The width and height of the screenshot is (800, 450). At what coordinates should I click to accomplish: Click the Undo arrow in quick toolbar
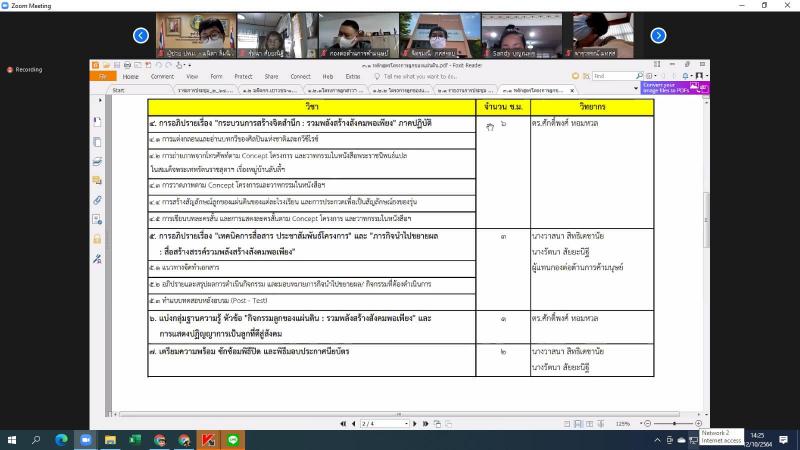coord(159,65)
